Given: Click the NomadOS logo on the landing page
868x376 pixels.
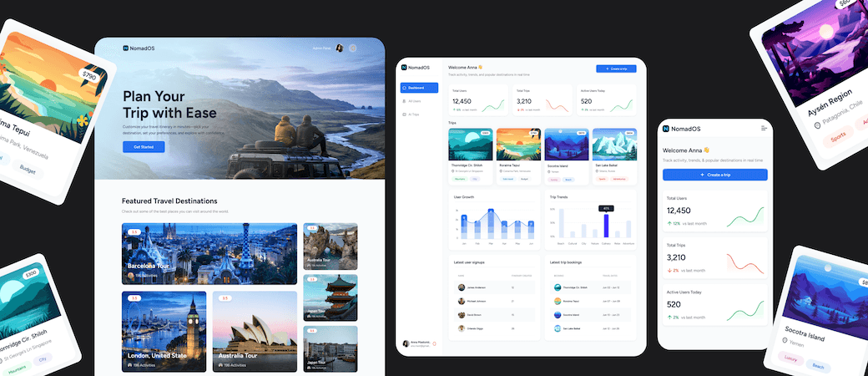Looking at the screenshot, I should point(139,48).
